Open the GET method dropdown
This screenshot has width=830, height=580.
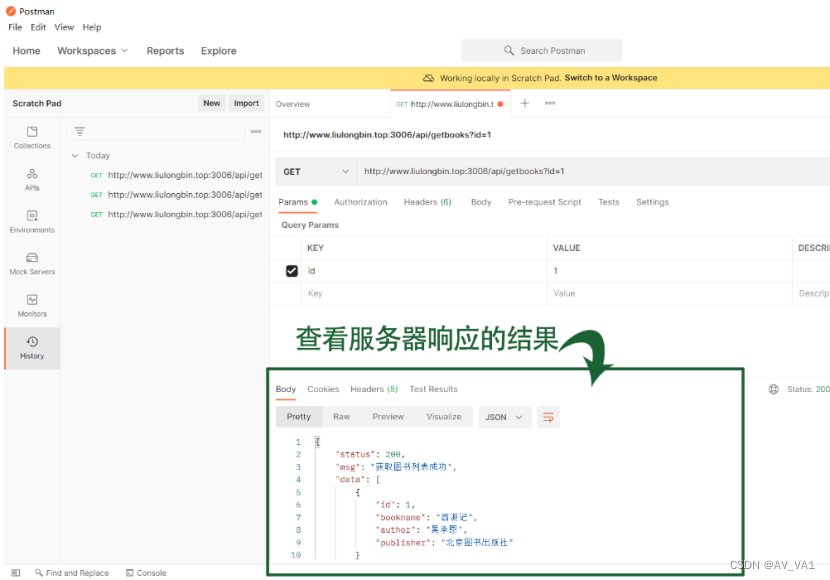coord(316,171)
